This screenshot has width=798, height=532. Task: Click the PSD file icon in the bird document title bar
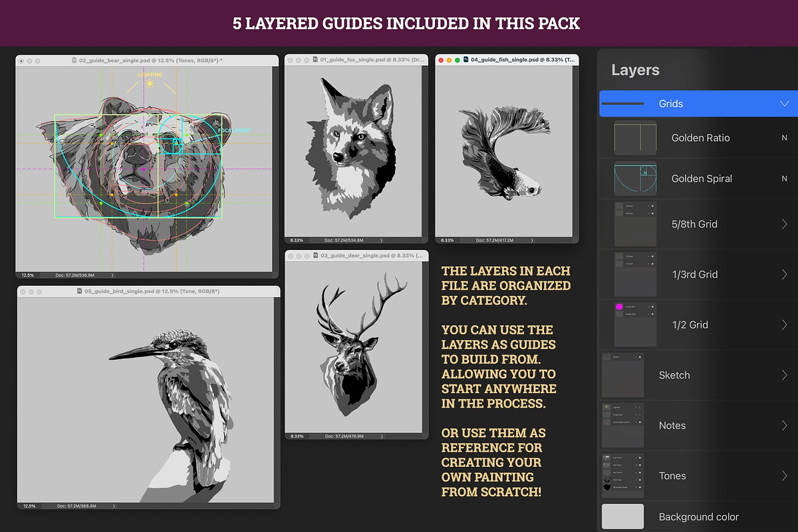(x=78, y=291)
